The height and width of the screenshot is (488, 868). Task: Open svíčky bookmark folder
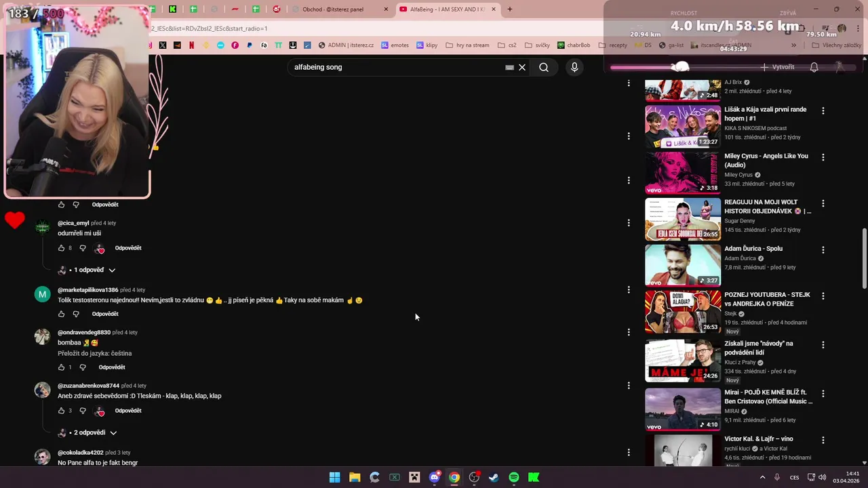537,45
